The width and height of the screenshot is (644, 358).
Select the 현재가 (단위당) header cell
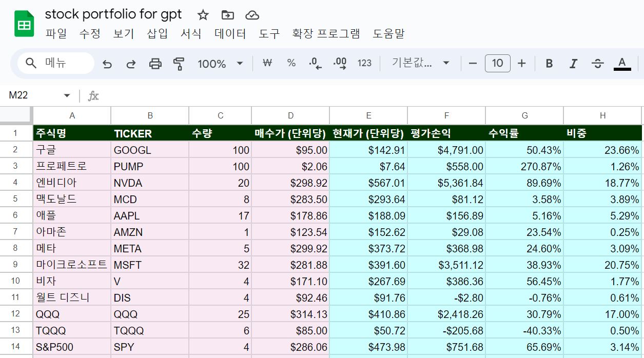[368, 133]
